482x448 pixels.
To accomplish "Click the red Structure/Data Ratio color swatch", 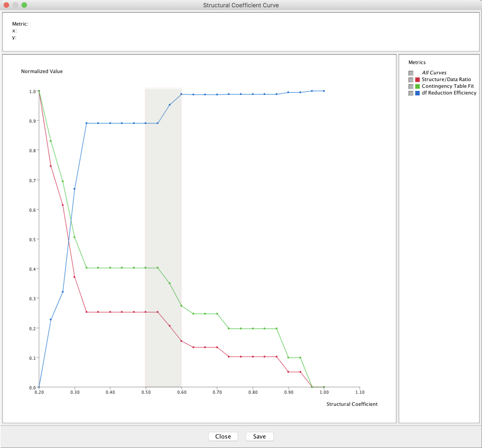I will pos(418,80).
